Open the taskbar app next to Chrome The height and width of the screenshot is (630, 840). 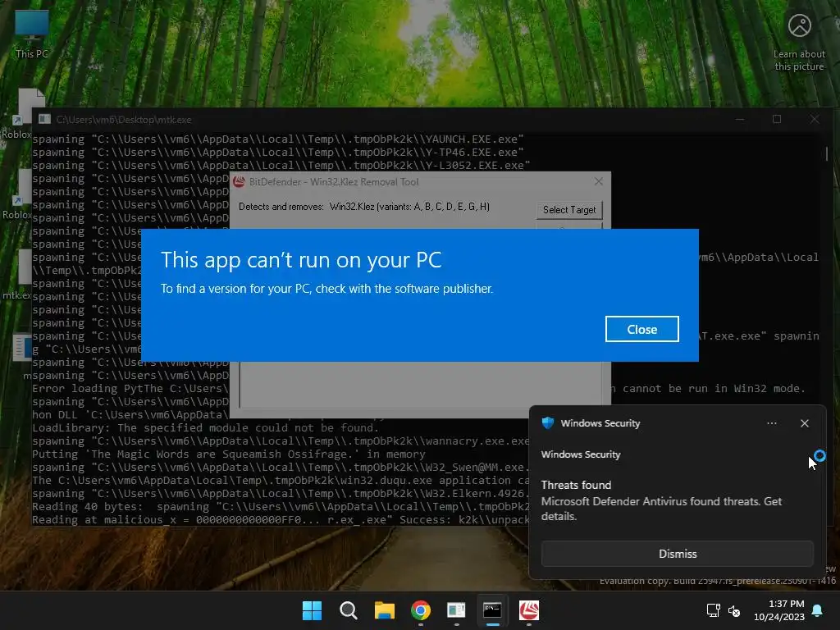click(456, 610)
